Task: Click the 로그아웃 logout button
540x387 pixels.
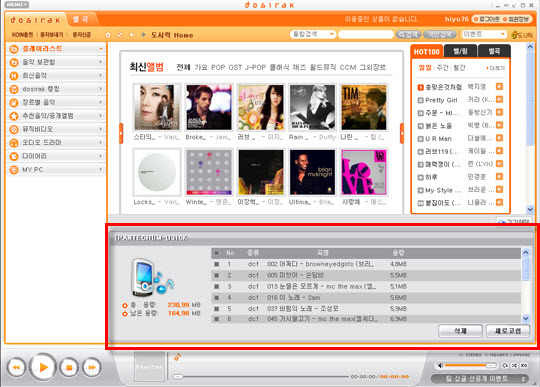Action: (x=487, y=19)
